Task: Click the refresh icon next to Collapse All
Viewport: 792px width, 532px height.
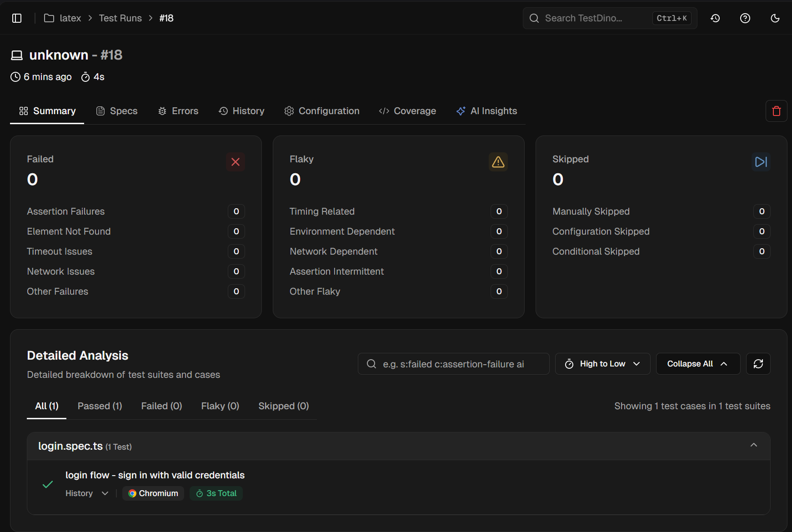Action: click(x=758, y=364)
